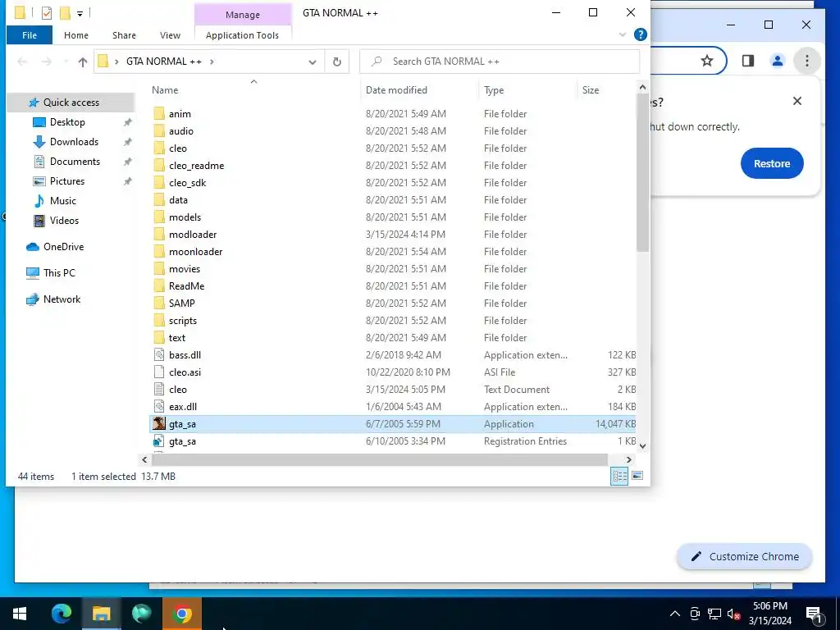Image resolution: width=840 pixels, height=630 pixels.
Task: Sort files by the Name column
Action: (x=164, y=90)
